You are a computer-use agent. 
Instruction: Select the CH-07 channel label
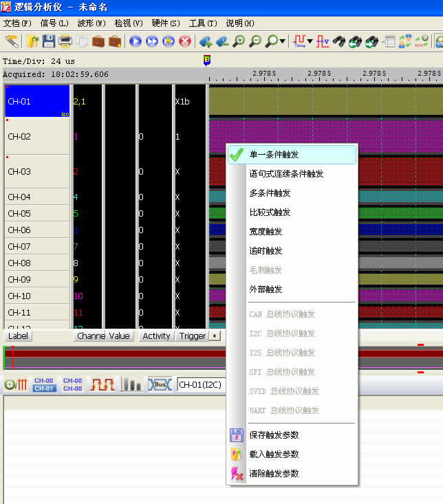(37, 247)
